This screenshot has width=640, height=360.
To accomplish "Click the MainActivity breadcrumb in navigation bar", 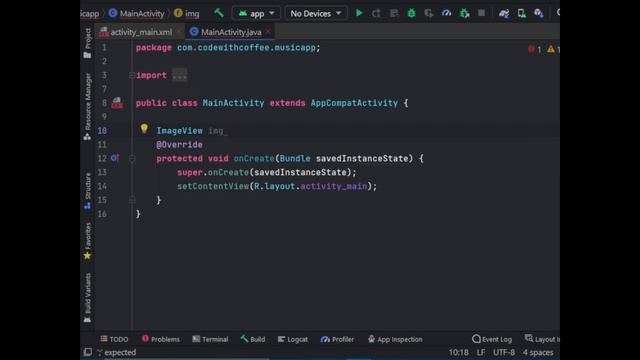I will [x=136, y=13].
